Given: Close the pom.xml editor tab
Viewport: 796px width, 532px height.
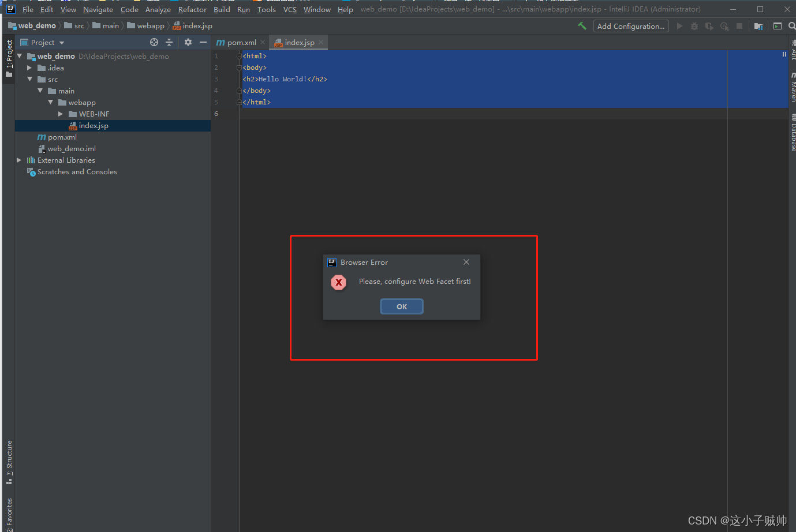Looking at the screenshot, I should [x=263, y=42].
